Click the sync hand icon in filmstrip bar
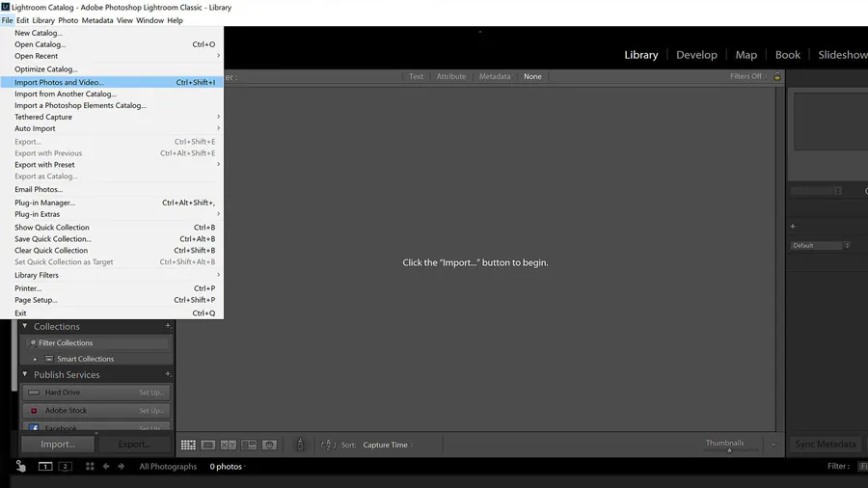The image size is (868, 488). (x=20, y=467)
